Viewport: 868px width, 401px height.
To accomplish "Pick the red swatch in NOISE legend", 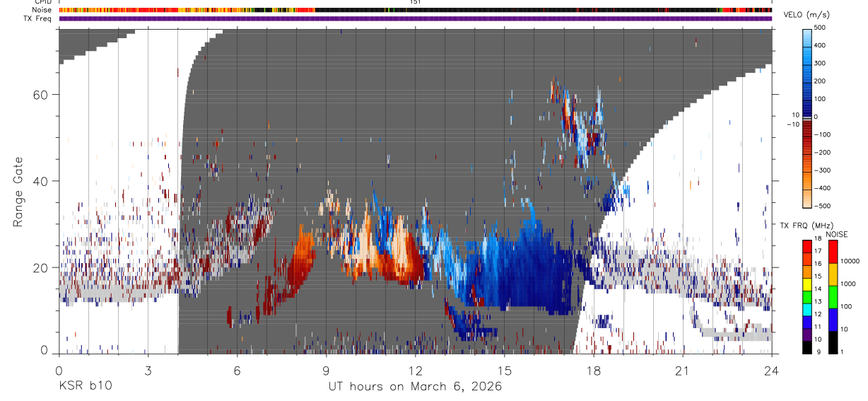I will [x=833, y=251].
